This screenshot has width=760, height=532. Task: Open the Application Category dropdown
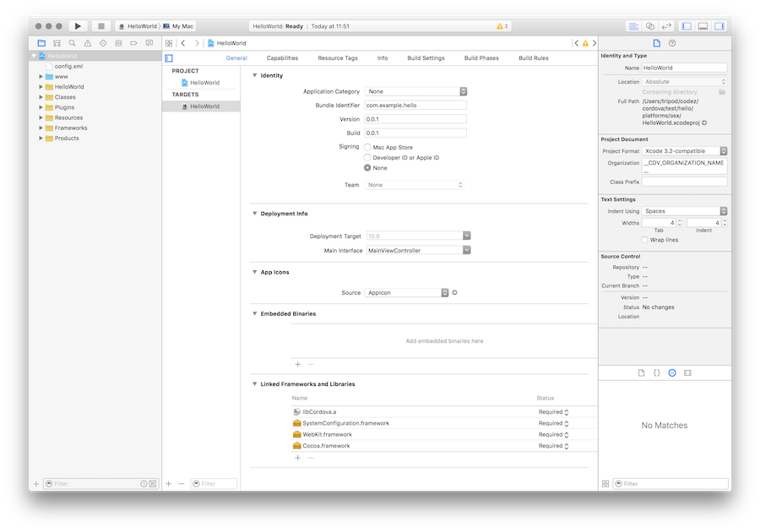click(x=416, y=91)
